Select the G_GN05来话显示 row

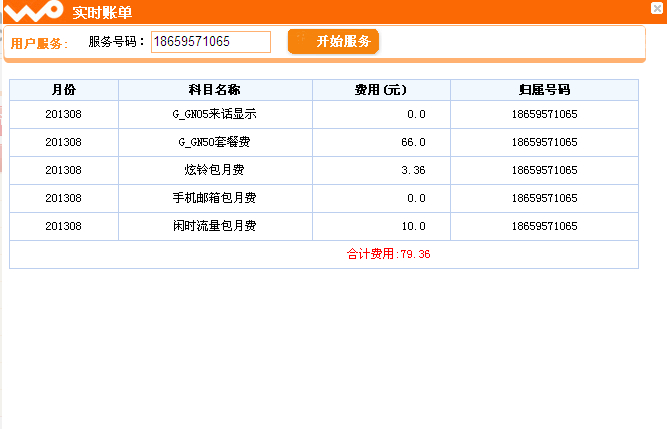click(x=324, y=114)
